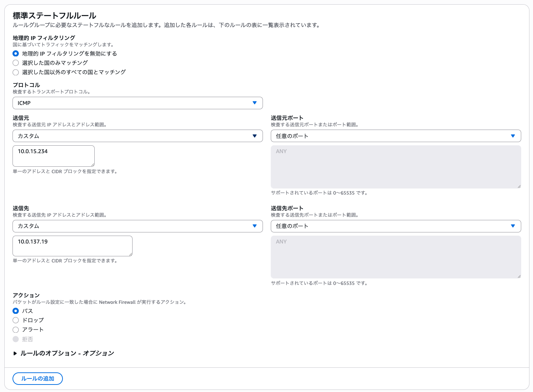
Task: Open the ICMP protocol dropdown
Action: pos(138,103)
